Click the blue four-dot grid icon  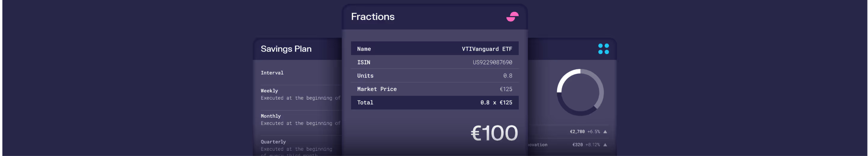[x=603, y=49]
